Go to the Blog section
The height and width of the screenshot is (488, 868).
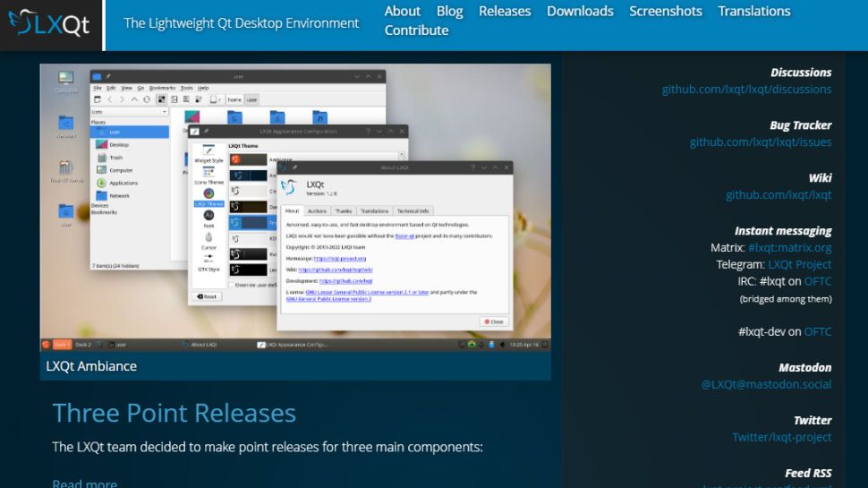tap(449, 11)
